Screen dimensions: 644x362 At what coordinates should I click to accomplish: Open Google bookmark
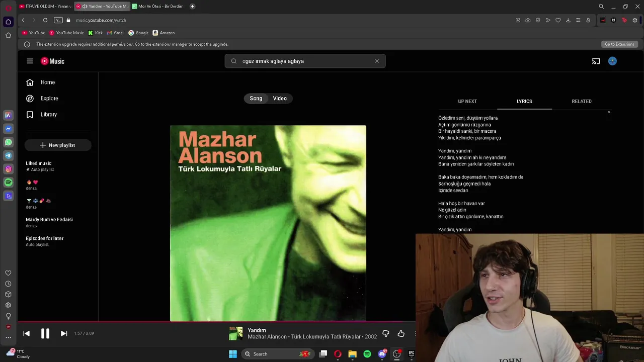click(138, 33)
